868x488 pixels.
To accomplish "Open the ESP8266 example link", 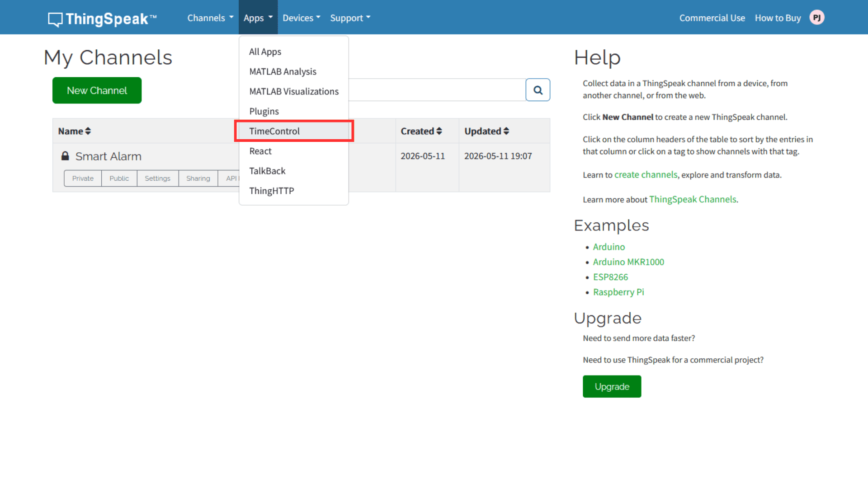I will pos(610,277).
